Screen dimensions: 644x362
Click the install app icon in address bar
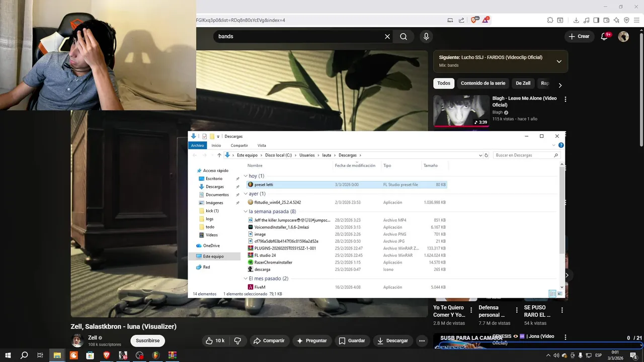tap(450, 20)
